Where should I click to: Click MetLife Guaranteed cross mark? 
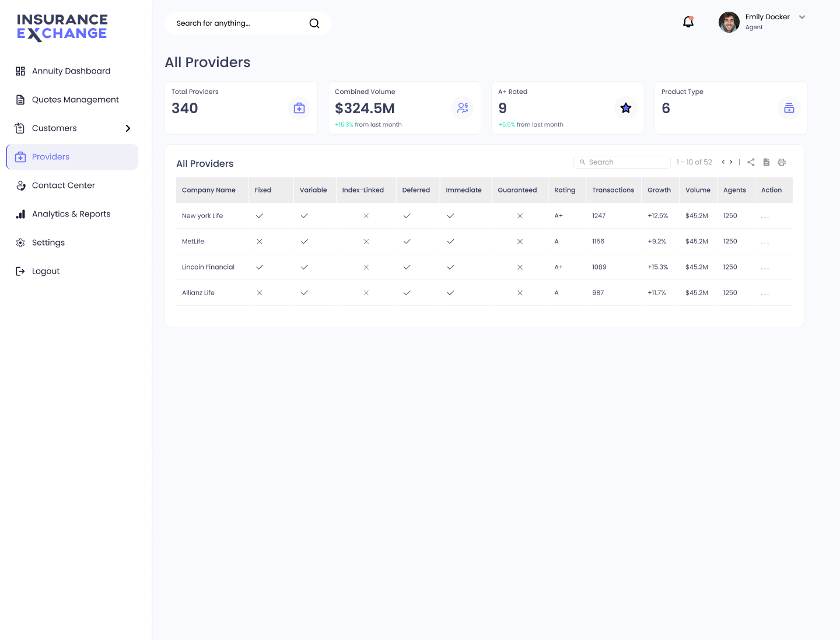(x=520, y=242)
